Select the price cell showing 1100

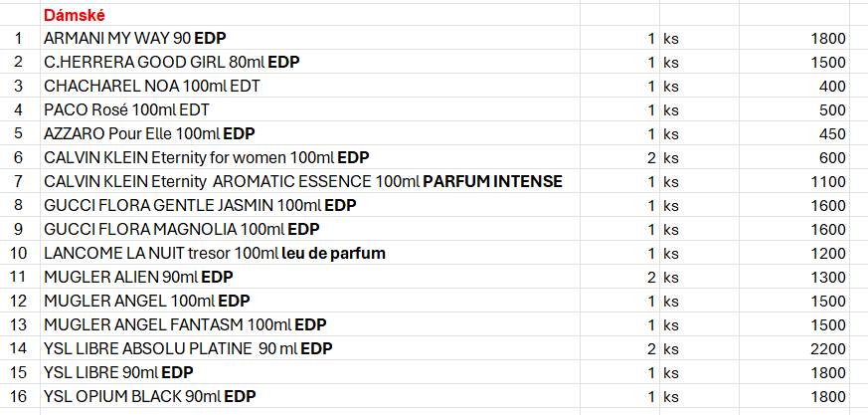793,180
